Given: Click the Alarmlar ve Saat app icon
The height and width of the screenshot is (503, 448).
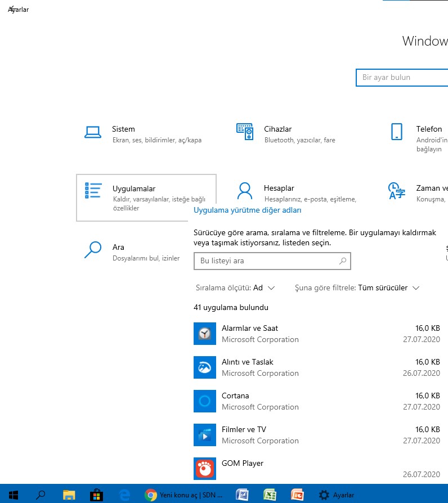Looking at the screenshot, I should pyautogui.click(x=205, y=334).
